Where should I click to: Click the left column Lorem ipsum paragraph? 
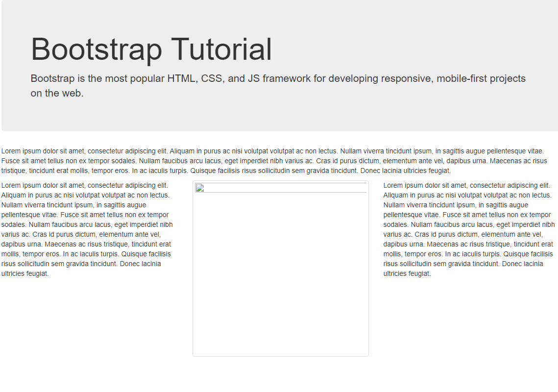click(87, 230)
